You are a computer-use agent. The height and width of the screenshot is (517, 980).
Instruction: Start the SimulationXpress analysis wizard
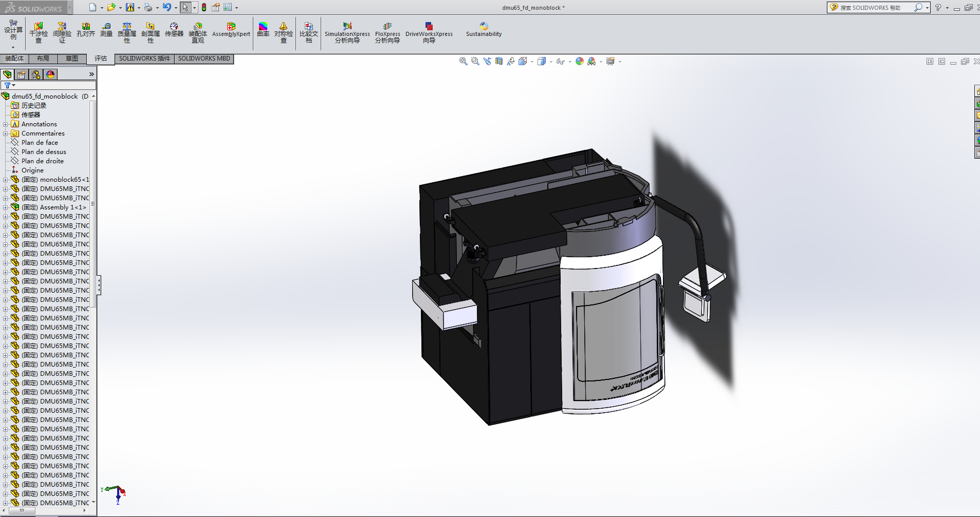click(347, 32)
